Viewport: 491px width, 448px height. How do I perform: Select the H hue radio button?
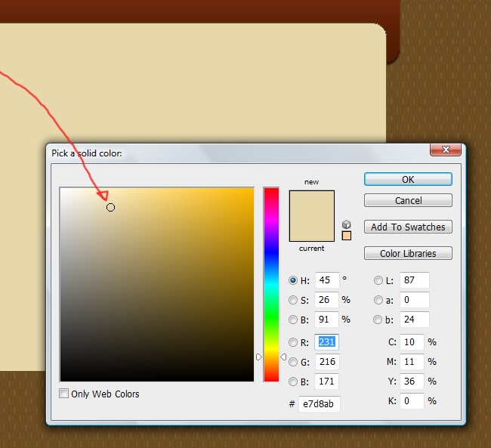point(293,280)
